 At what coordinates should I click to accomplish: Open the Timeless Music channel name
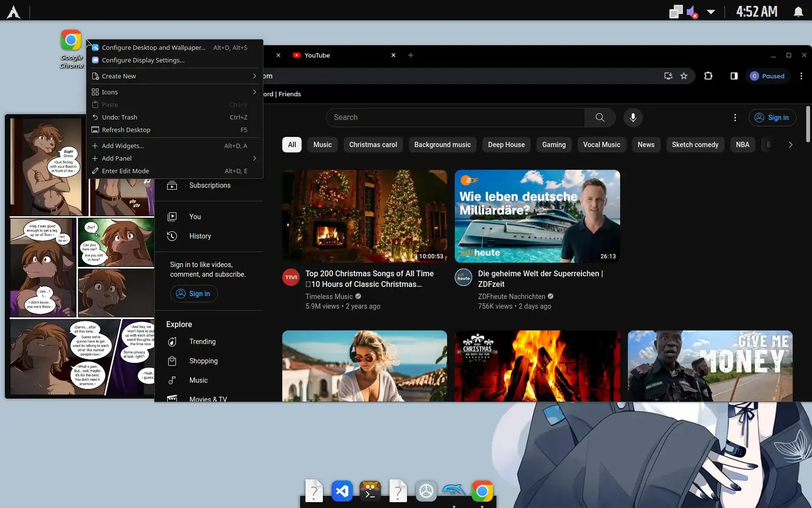[x=329, y=297]
